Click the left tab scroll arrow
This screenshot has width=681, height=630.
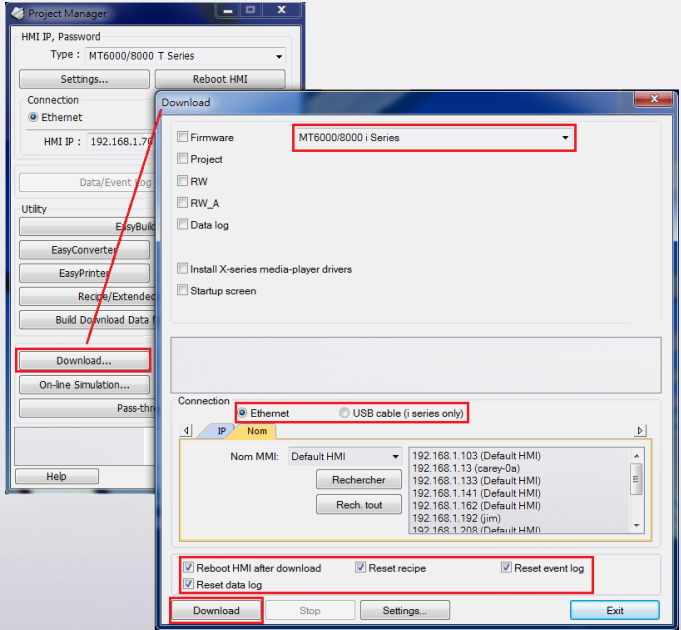click(186, 431)
